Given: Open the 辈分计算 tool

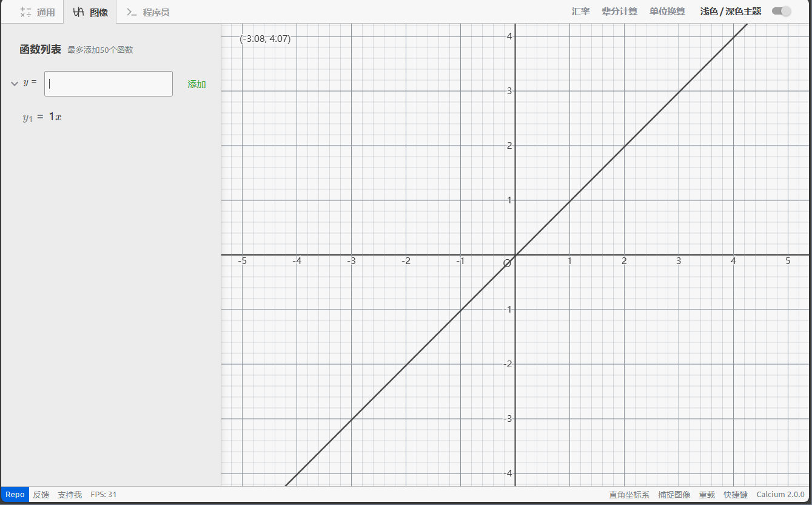Looking at the screenshot, I should [x=619, y=12].
